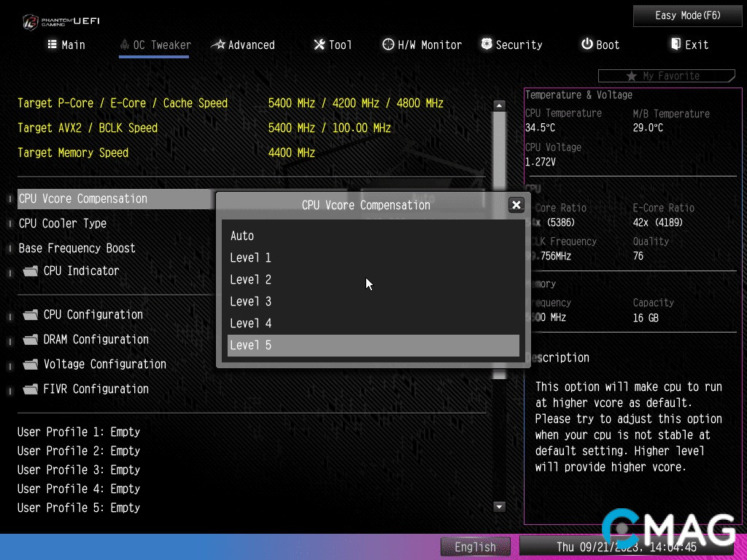Click the Exit door icon
Image resolution: width=747 pixels, height=560 pixels.
pos(676,44)
